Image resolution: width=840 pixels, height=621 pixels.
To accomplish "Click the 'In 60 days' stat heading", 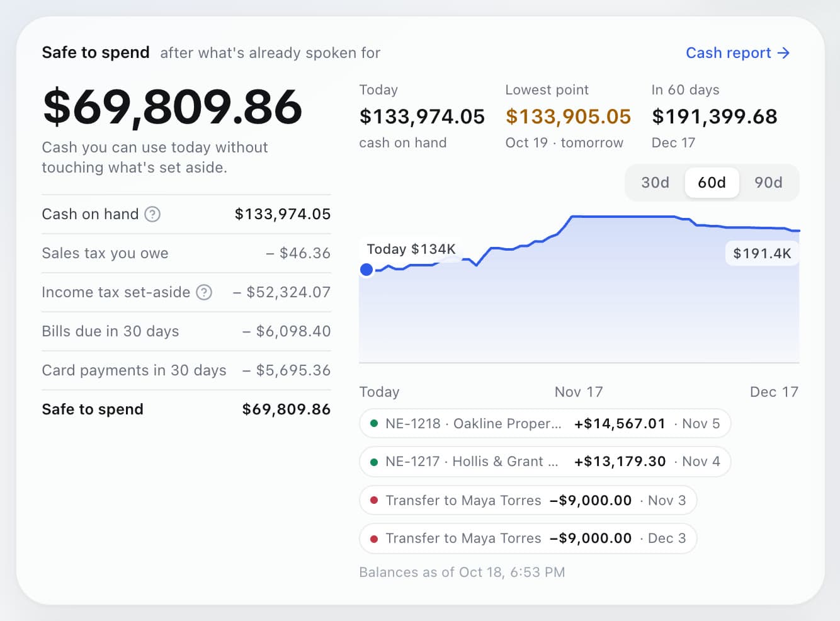I will 685,89.
